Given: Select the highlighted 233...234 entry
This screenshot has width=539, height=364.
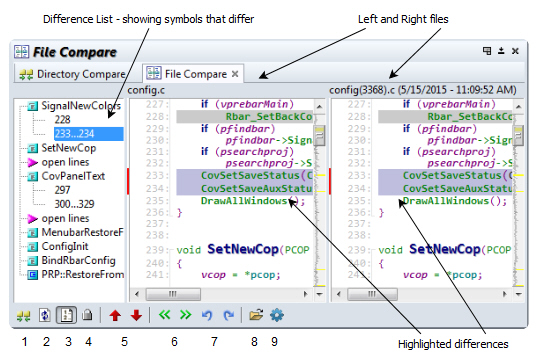Looking at the screenshot, I should 88,134.
